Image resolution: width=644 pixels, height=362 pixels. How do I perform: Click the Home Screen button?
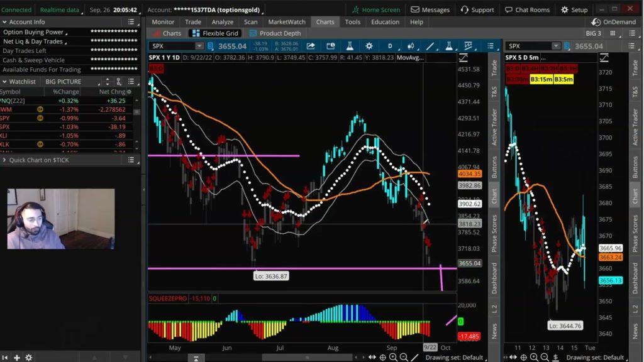click(376, 9)
